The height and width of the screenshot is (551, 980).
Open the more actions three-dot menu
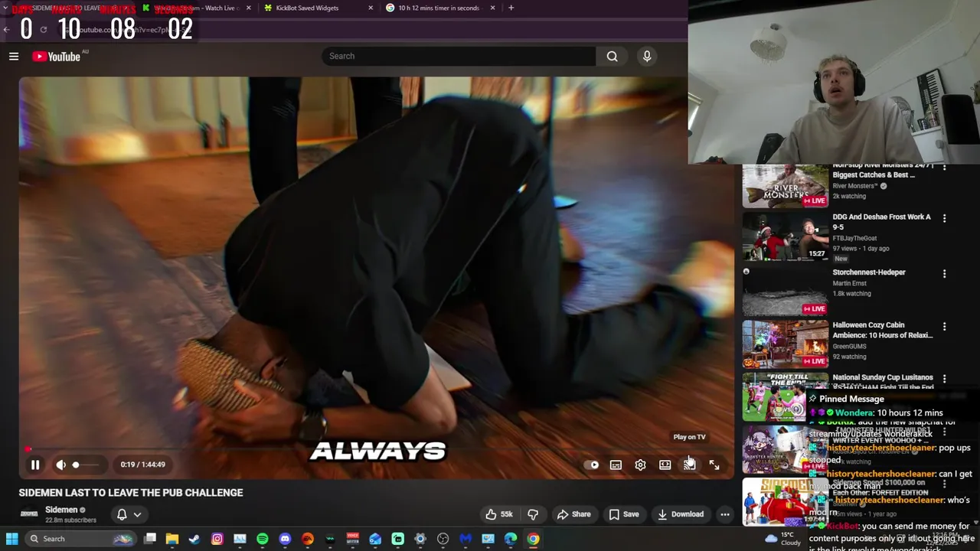click(x=725, y=514)
